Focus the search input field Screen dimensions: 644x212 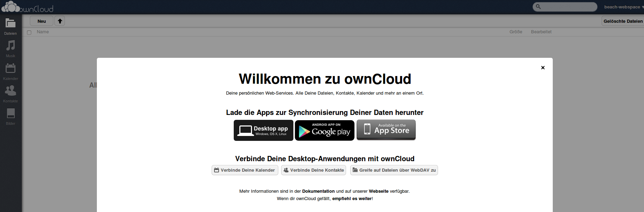[565, 7]
